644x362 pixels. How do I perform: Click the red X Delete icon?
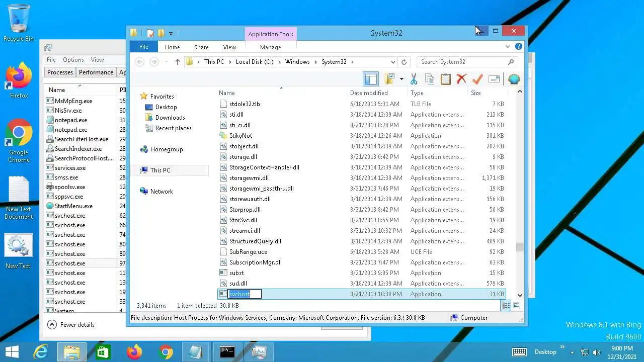[461, 79]
